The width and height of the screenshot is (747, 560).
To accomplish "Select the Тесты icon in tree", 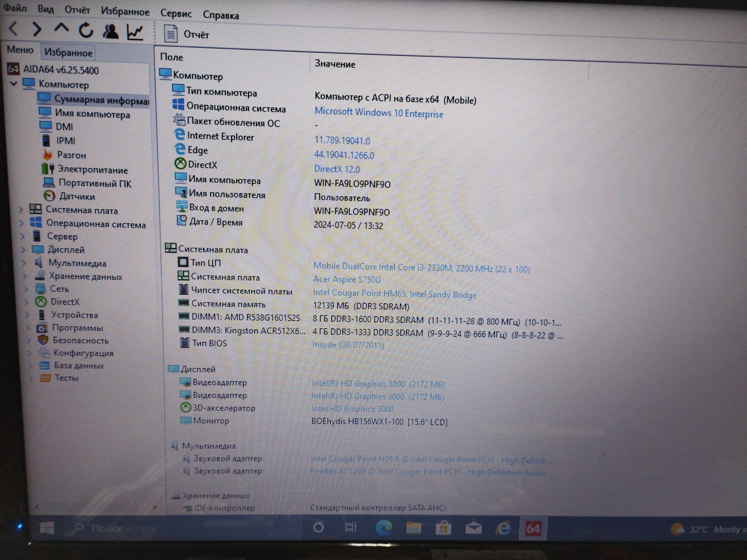I will click(x=46, y=378).
